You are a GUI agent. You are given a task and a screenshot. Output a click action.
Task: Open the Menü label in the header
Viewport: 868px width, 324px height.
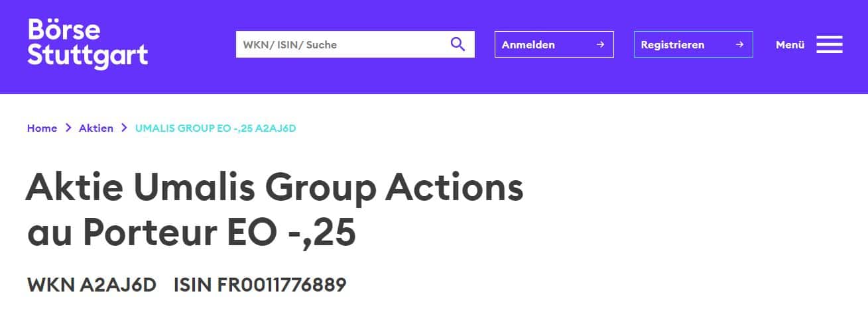pos(790,44)
